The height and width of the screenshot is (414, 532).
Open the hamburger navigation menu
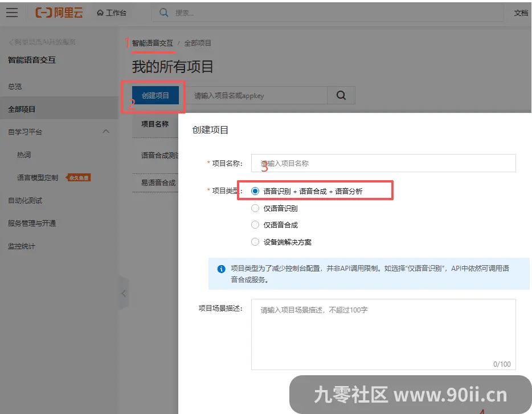point(12,13)
